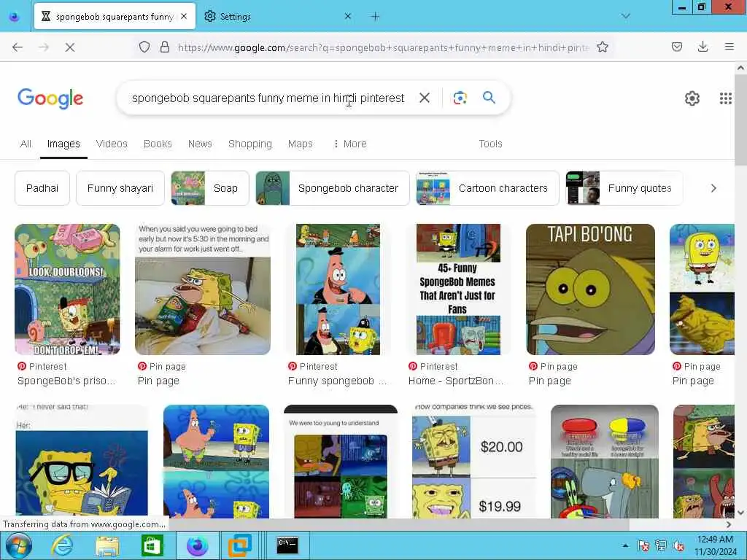Open the Look Doubloons meme thumbnail
Screen dimensions: 747x560
(x=67, y=289)
